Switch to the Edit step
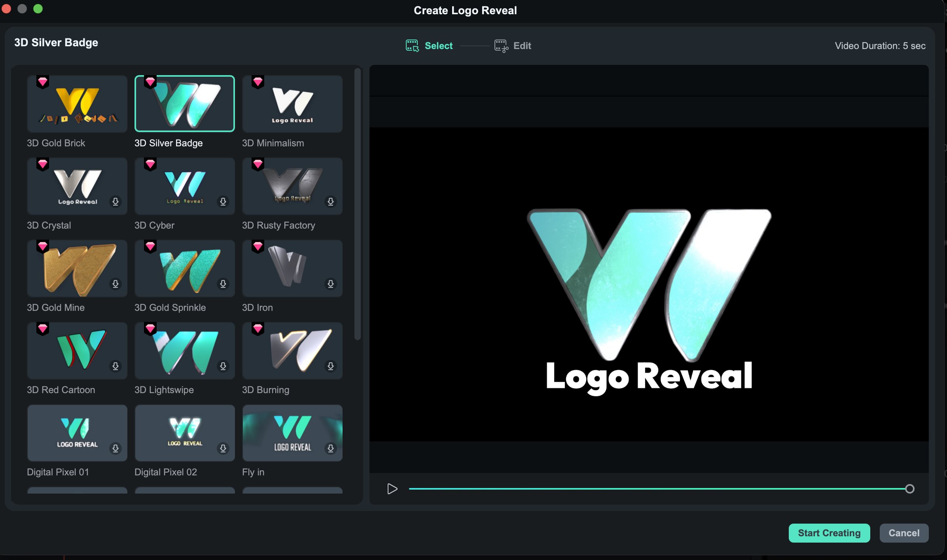 point(513,45)
